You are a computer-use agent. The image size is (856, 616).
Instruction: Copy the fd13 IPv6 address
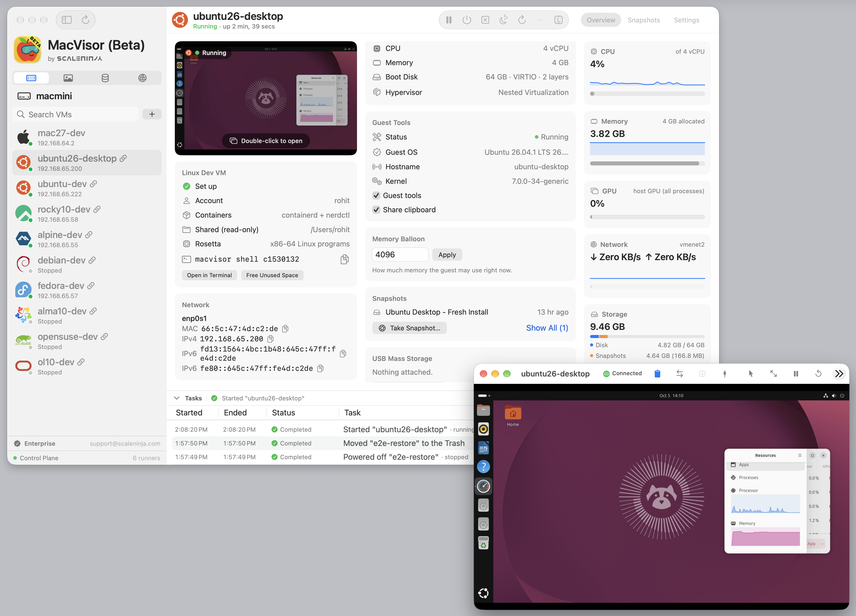[343, 354]
